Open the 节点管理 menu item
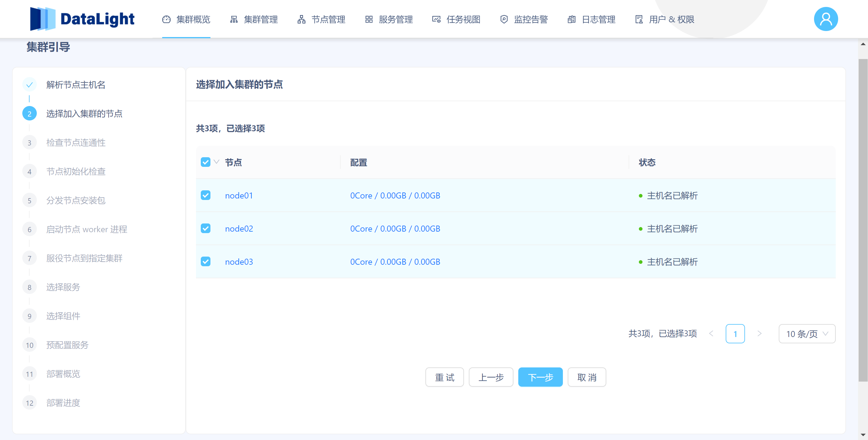This screenshot has width=868, height=440. (x=321, y=20)
